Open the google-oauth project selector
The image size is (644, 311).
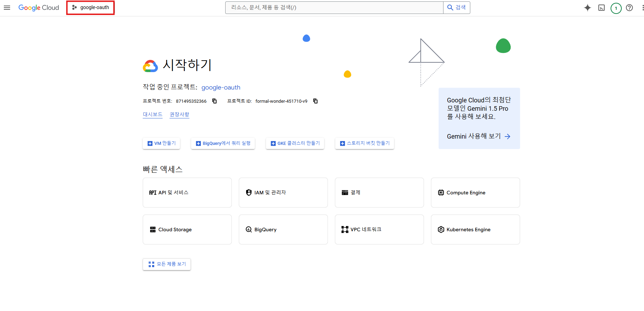[91, 7]
